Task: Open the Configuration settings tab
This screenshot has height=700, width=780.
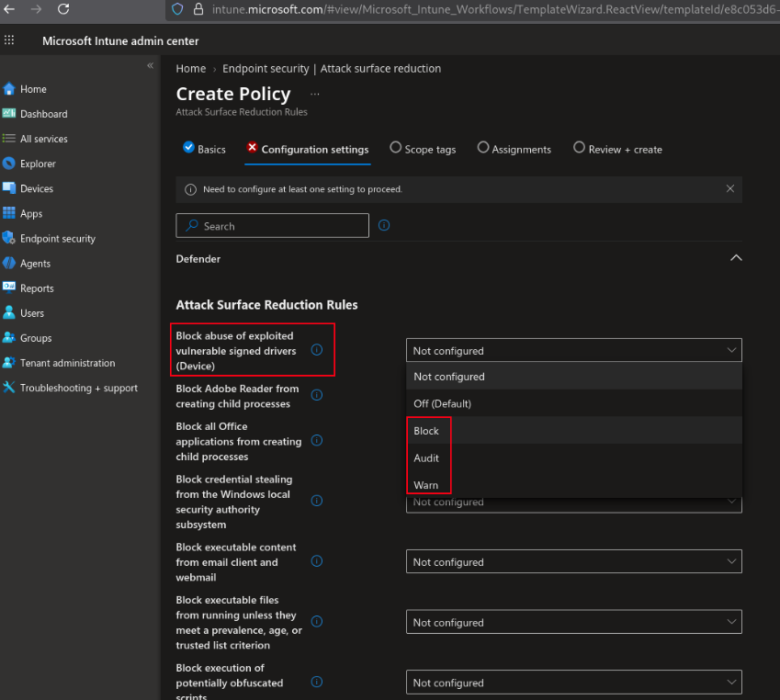Action: click(x=308, y=149)
